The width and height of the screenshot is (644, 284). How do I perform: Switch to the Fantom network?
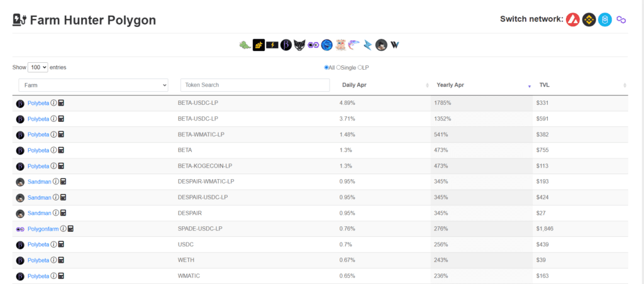pyautogui.click(x=605, y=19)
